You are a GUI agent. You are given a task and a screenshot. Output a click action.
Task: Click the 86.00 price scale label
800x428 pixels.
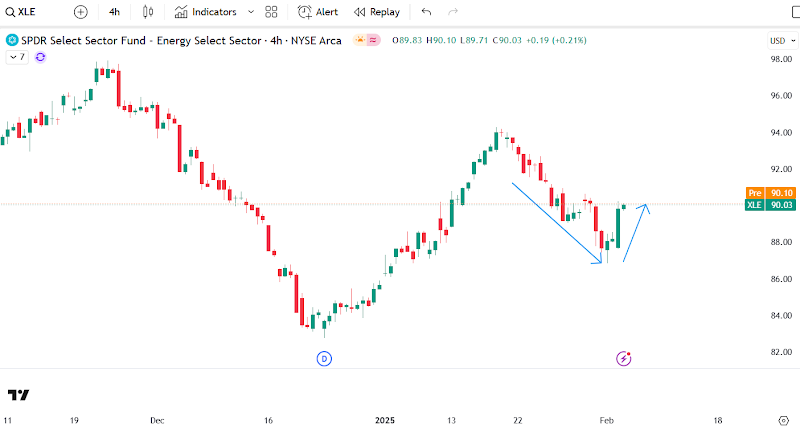click(x=781, y=279)
